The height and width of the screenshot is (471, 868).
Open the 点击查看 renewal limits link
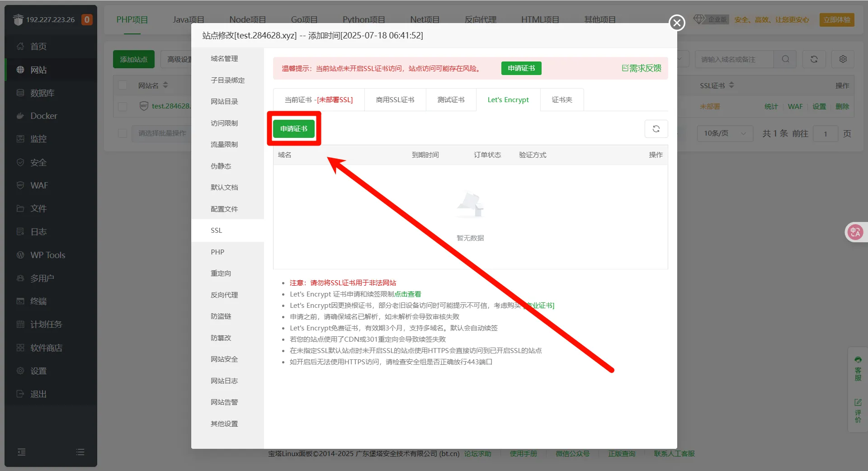click(407, 294)
